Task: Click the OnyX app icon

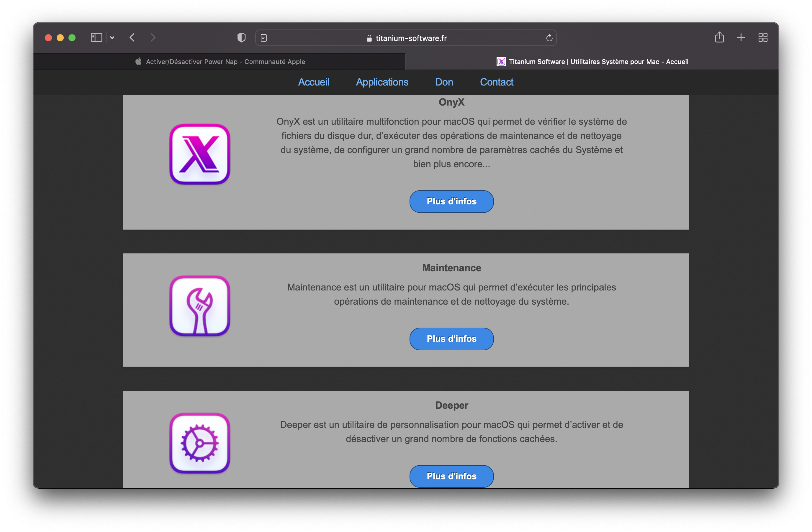Action: click(199, 154)
